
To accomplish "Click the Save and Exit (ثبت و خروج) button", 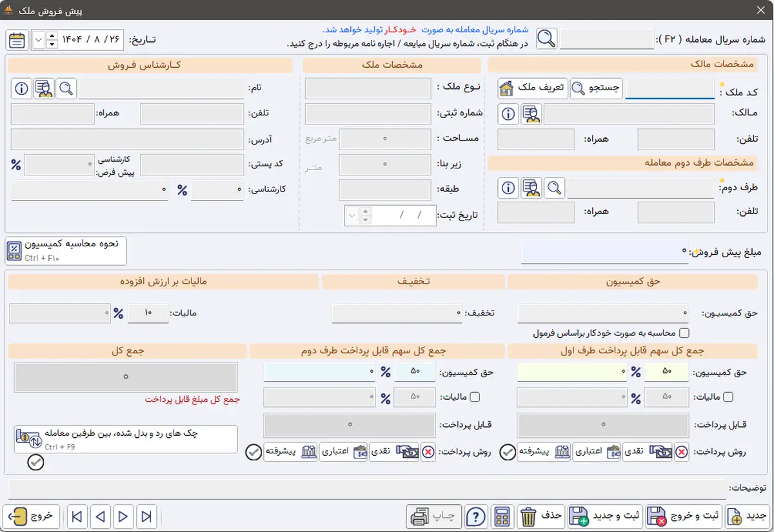I will pyautogui.click(x=684, y=517).
